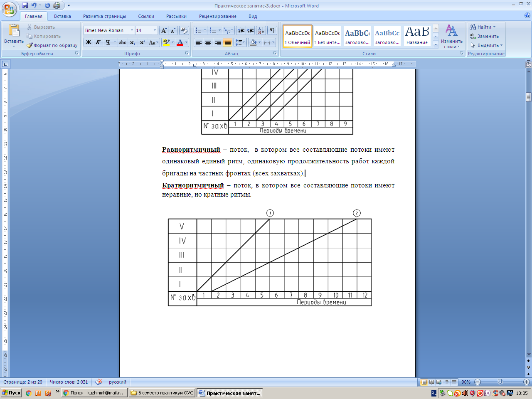This screenshot has width=532, height=399.
Task: Toggle justify alignment
Action: [x=227, y=42]
